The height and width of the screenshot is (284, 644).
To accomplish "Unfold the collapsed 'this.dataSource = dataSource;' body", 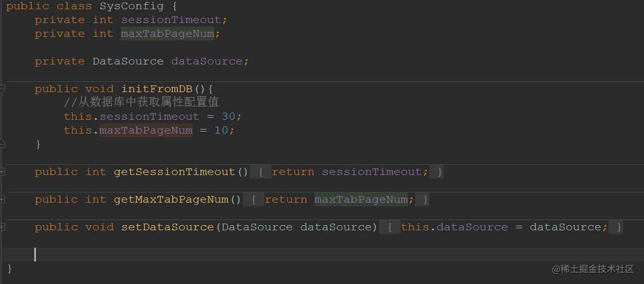I will coord(501,227).
